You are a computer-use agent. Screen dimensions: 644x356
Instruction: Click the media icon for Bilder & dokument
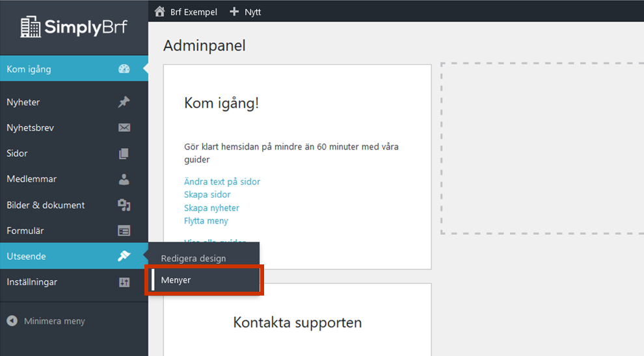pyautogui.click(x=124, y=205)
